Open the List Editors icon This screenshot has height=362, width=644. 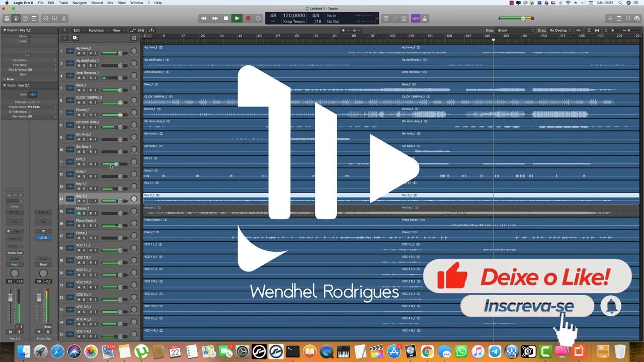609,18
